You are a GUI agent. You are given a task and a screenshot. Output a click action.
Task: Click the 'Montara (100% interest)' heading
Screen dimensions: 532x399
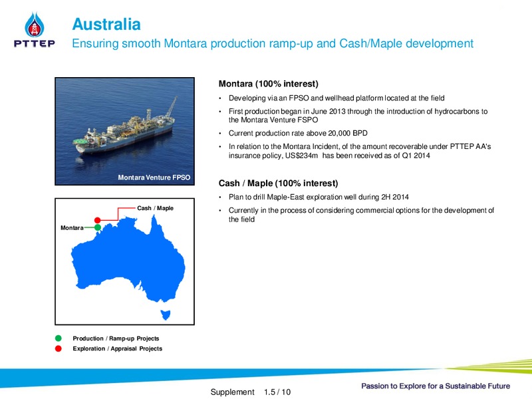pyautogui.click(x=269, y=84)
